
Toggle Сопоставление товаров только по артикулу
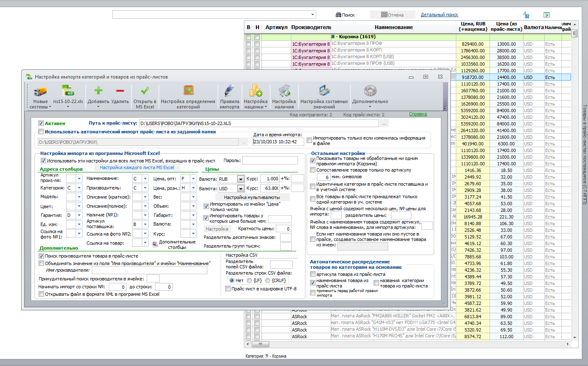313,170
